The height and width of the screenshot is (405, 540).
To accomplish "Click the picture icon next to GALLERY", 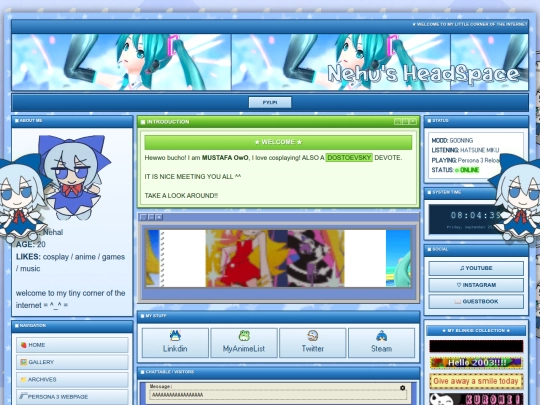I will 23,362.
